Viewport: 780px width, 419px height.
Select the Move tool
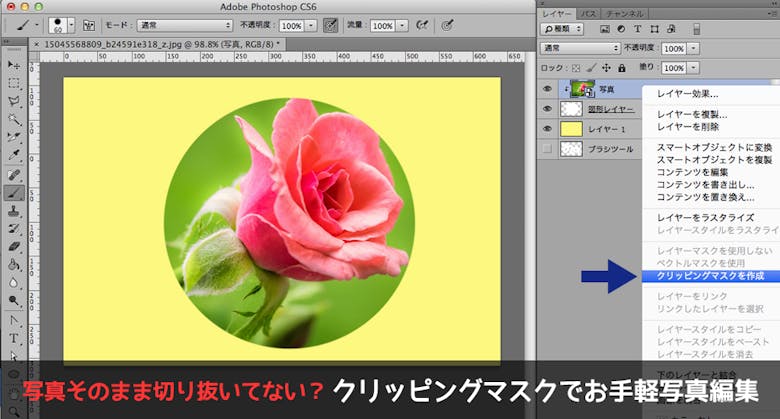14,65
